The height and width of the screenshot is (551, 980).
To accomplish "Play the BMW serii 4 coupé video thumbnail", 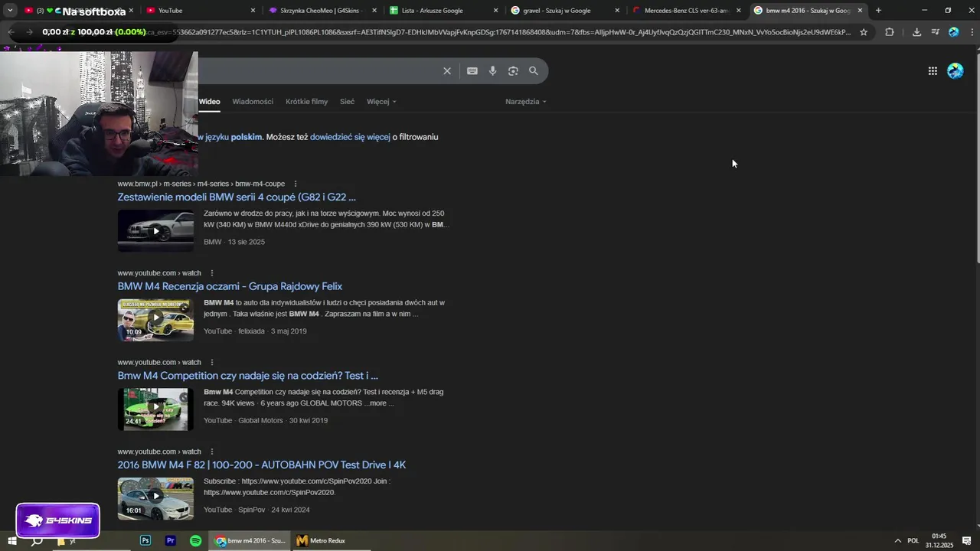I will [x=155, y=231].
